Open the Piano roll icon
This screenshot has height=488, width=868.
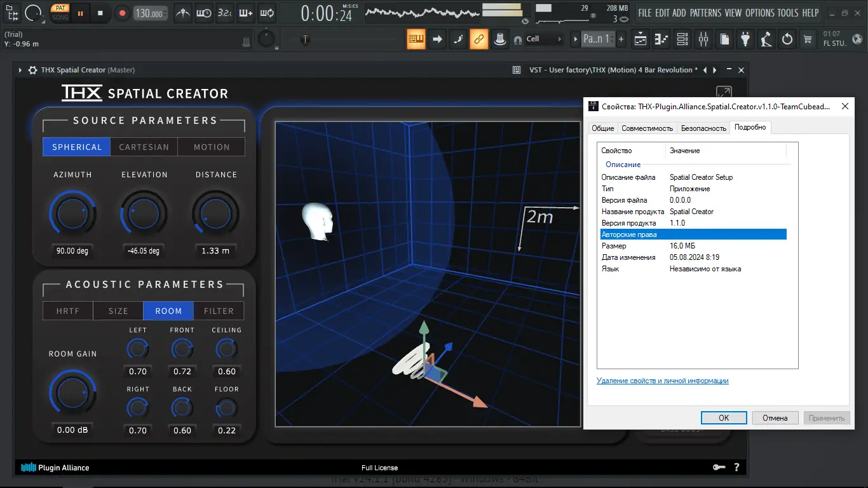pyautogui.click(x=661, y=39)
